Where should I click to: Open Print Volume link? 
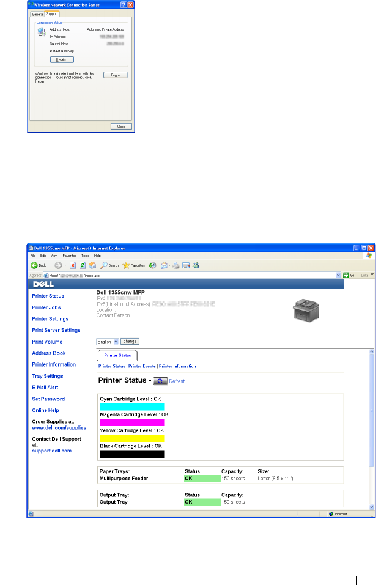[47, 342]
